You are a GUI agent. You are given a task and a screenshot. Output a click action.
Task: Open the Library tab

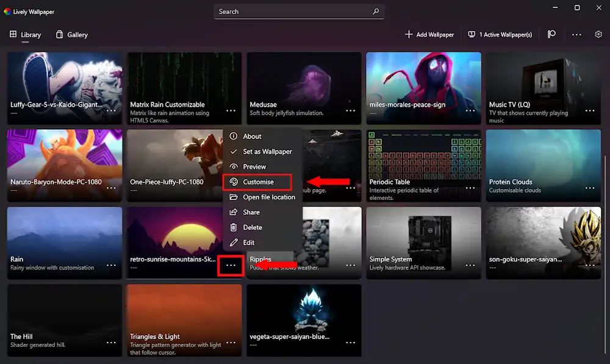25,35
